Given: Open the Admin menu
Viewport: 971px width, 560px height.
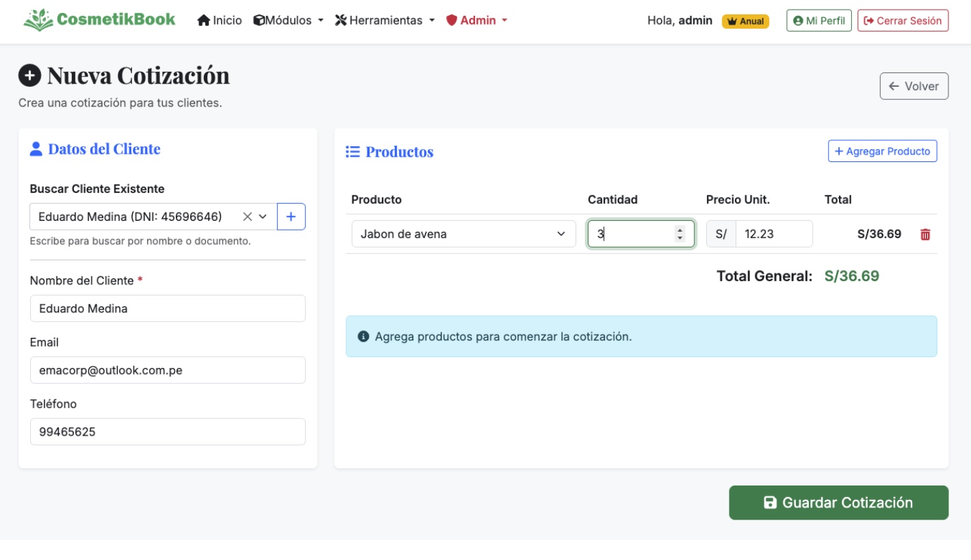Looking at the screenshot, I should click(477, 21).
